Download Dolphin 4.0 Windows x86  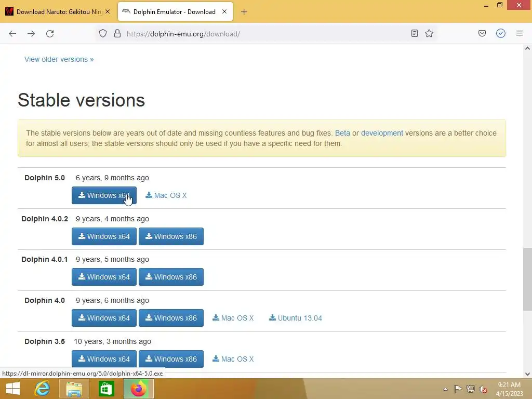pyautogui.click(x=171, y=318)
